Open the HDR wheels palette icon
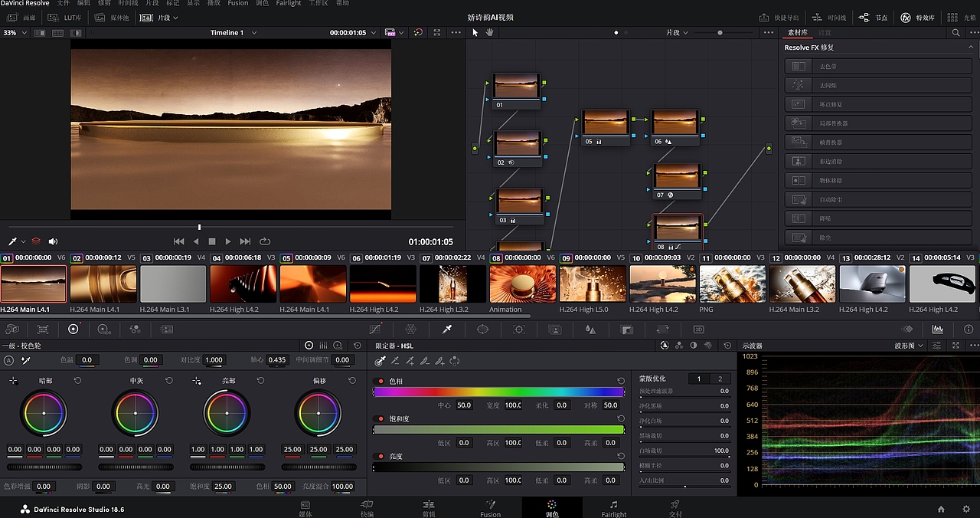This screenshot has height=518, width=980. pos(104,329)
